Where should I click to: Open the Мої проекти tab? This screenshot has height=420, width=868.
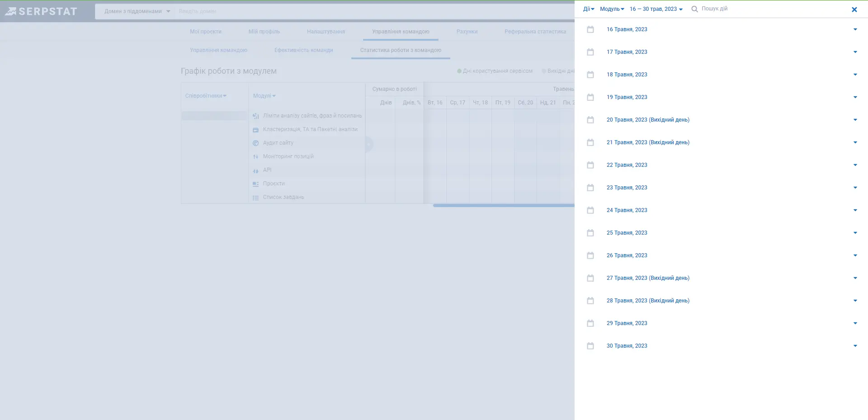tap(206, 32)
